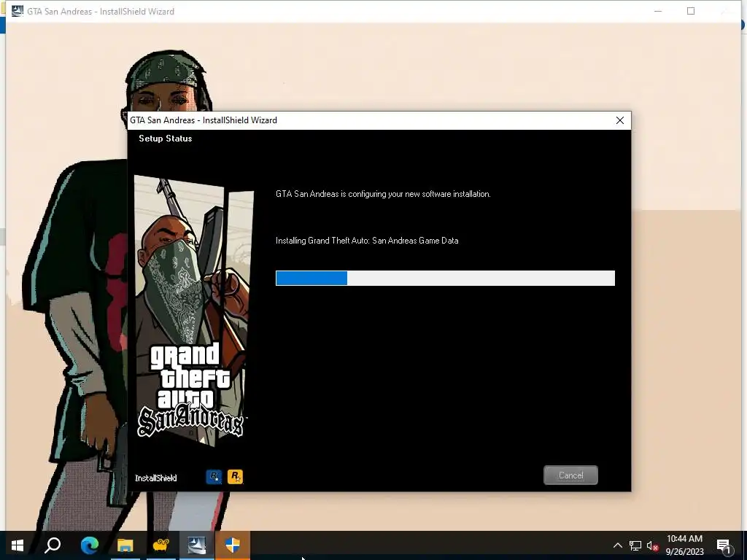
Task: Click the installation progress bar
Action: (445, 278)
